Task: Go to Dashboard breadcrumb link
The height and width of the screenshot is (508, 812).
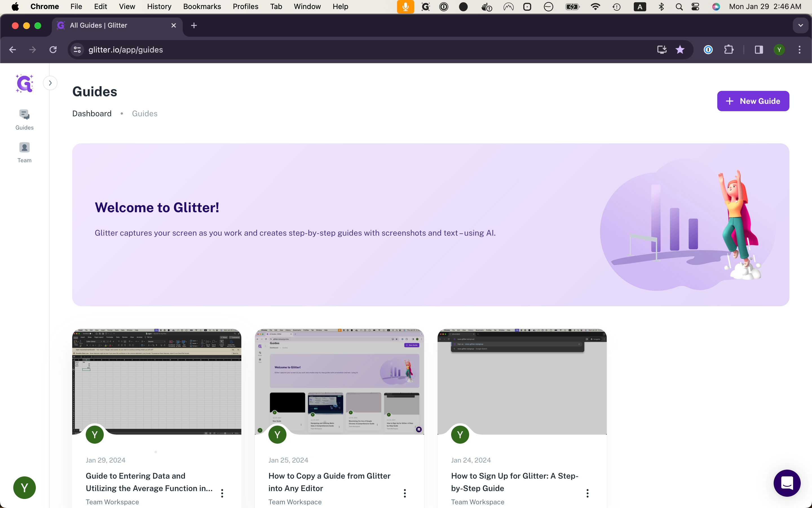Action: pyautogui.click(x=92, y=113)
